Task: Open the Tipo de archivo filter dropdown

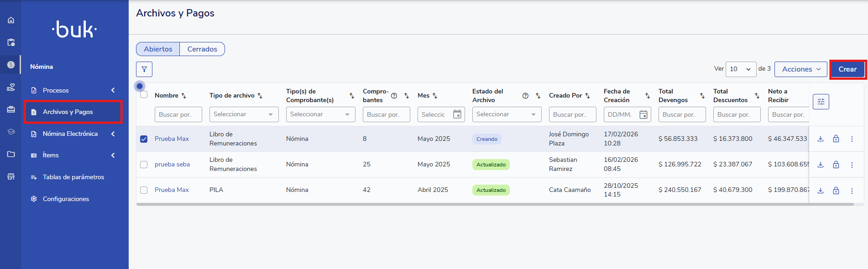Action: [x=244, y=114]
